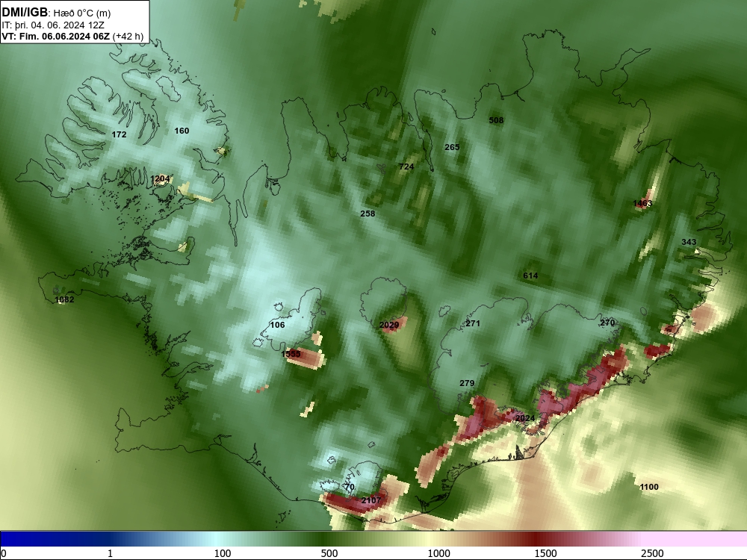747x560 pixels.
Task: Click the map value '258'
Action: (x=368, y=214)
